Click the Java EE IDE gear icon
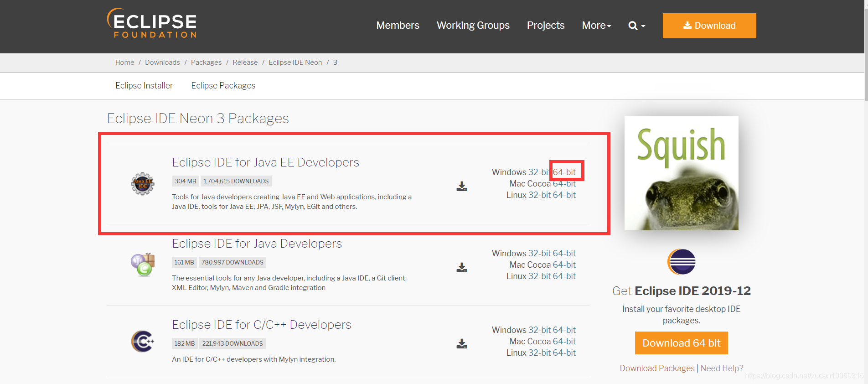The image size is (868, 384). point(143,184)
